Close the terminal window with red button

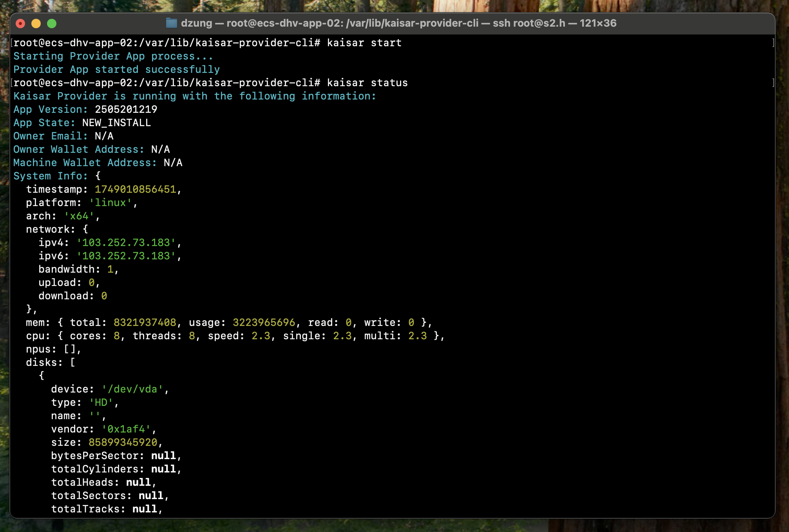(20, 24)
